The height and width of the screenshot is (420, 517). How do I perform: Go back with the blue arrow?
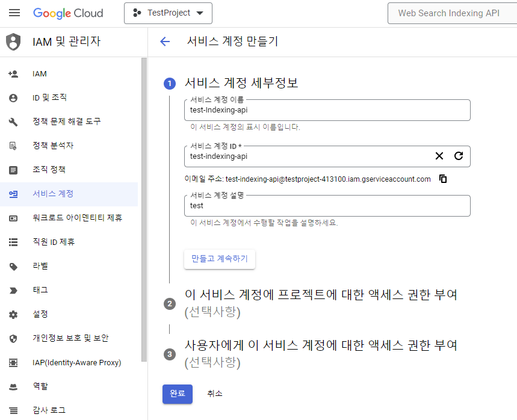(165, 42)
